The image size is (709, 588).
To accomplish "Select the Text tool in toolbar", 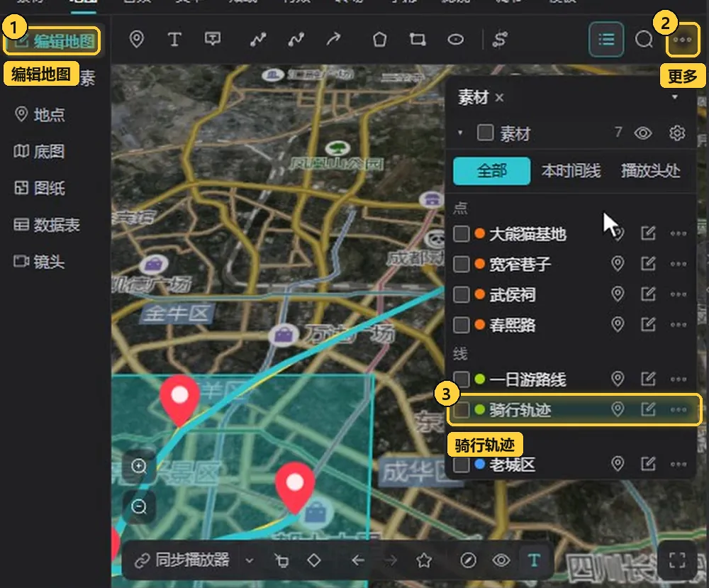I will pos(174,39).
